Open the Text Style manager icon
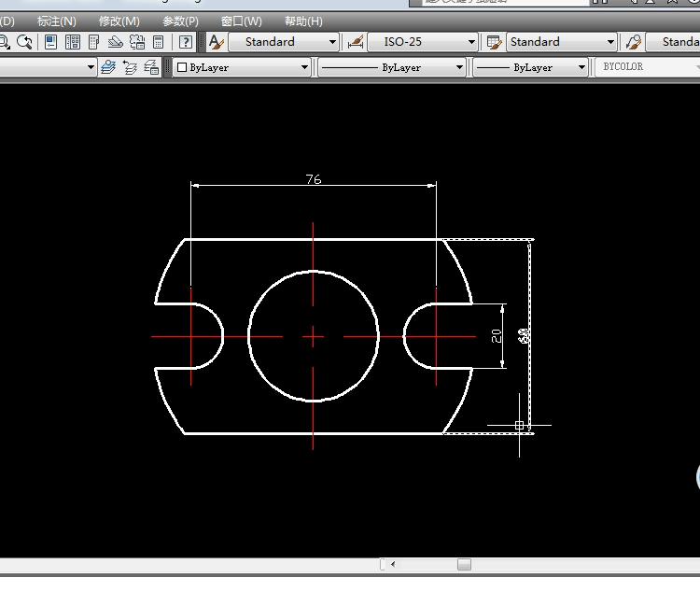 coord(217,42)
